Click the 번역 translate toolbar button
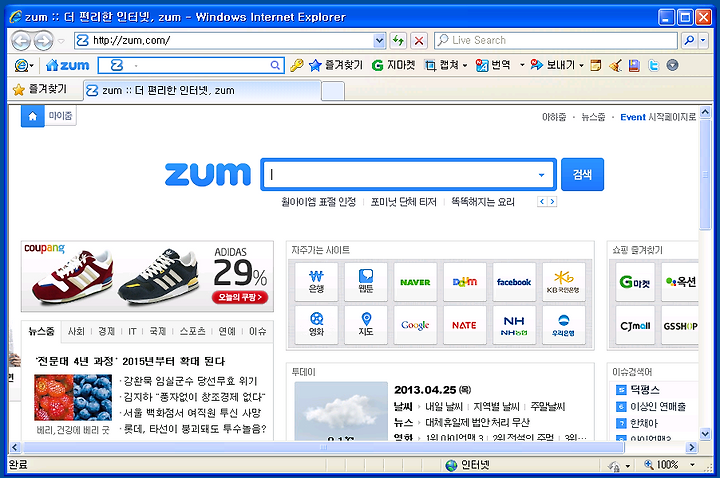The height and width of the screenshot is (478, 720). coord(493,65)
